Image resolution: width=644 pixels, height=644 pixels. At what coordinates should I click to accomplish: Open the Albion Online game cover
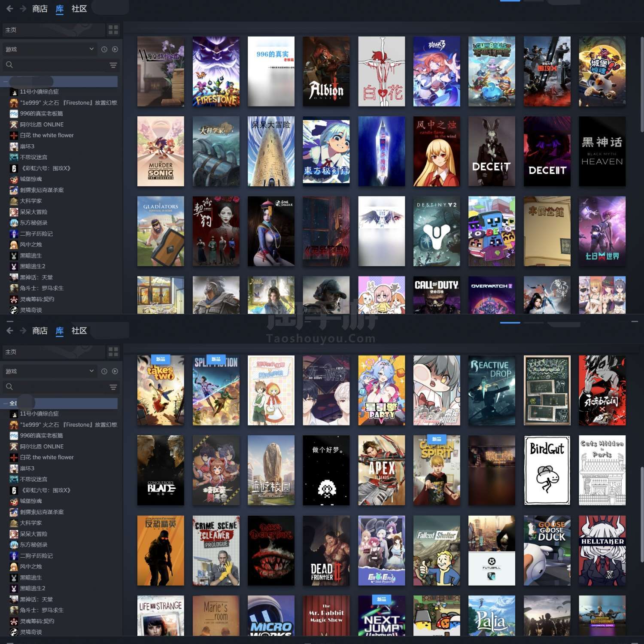click(326, 71)
